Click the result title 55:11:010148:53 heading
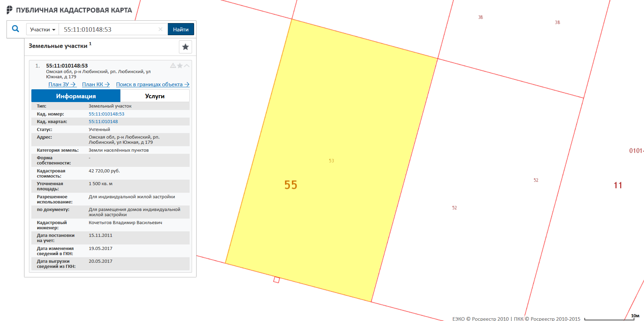The height and width of the screenshot is (321, 644). [67, 66]
